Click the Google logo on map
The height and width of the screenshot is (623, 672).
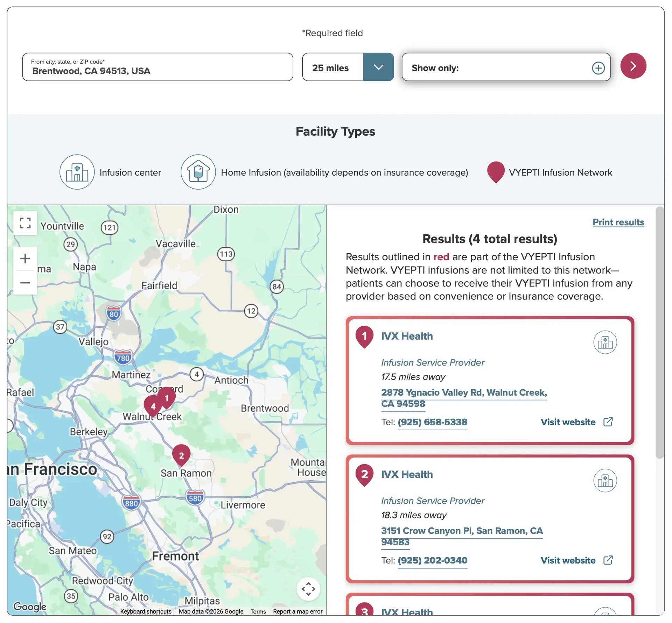click(x=30, y=606)
